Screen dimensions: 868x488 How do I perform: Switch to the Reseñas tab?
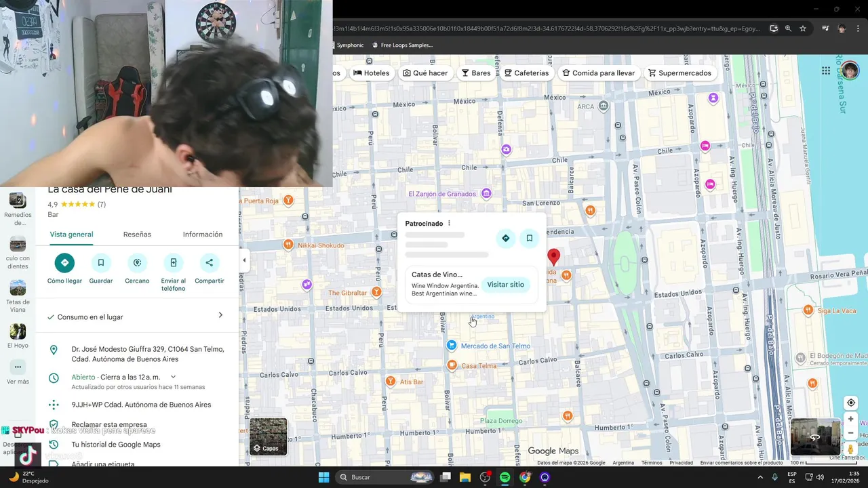[x=137, y=235]
